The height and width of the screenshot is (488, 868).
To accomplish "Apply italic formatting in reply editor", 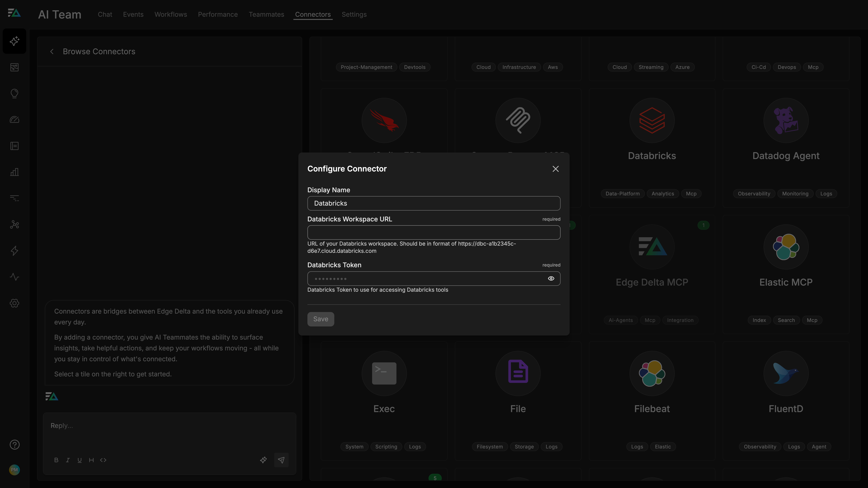I will (68, 460).
